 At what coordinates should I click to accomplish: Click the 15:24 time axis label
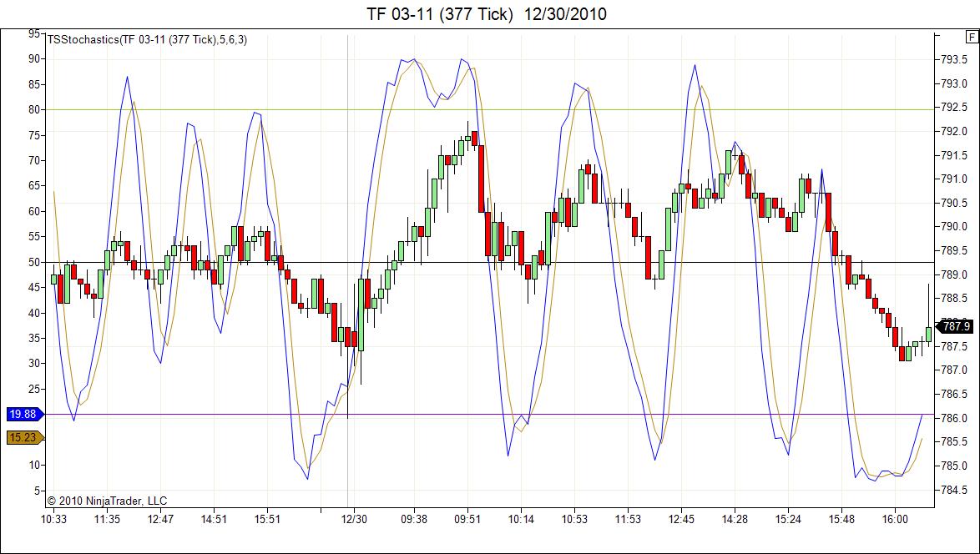click(x=788, y=520)
